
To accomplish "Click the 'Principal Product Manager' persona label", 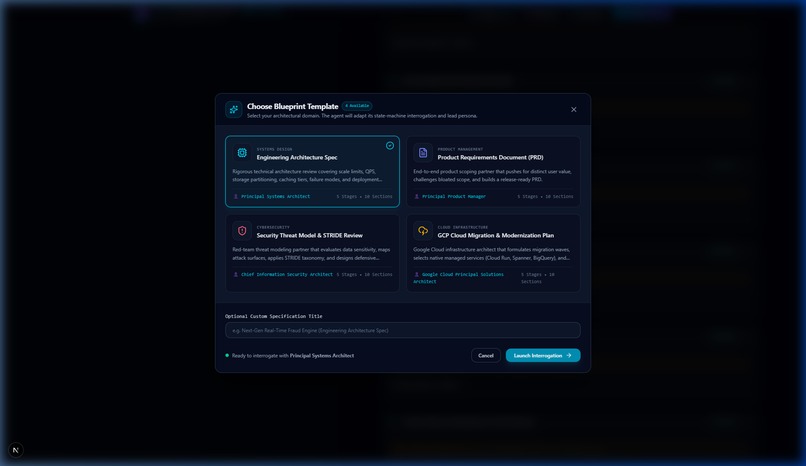I will [x=454, y=196].
